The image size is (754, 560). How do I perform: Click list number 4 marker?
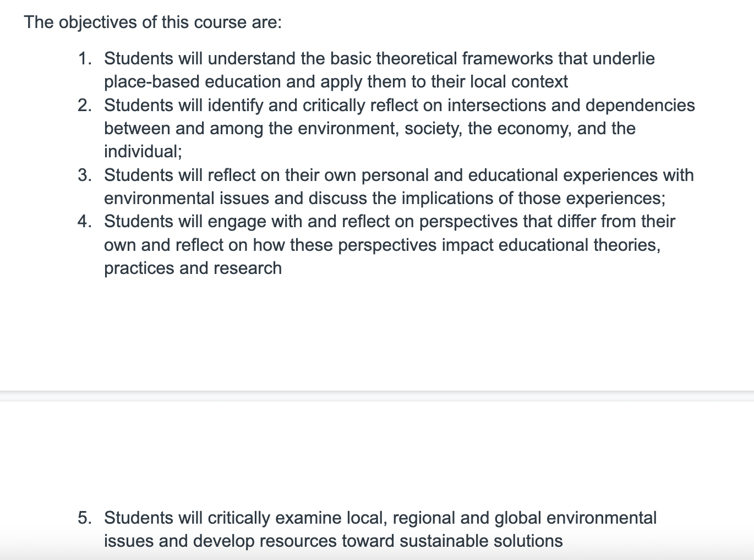point(85,221)
